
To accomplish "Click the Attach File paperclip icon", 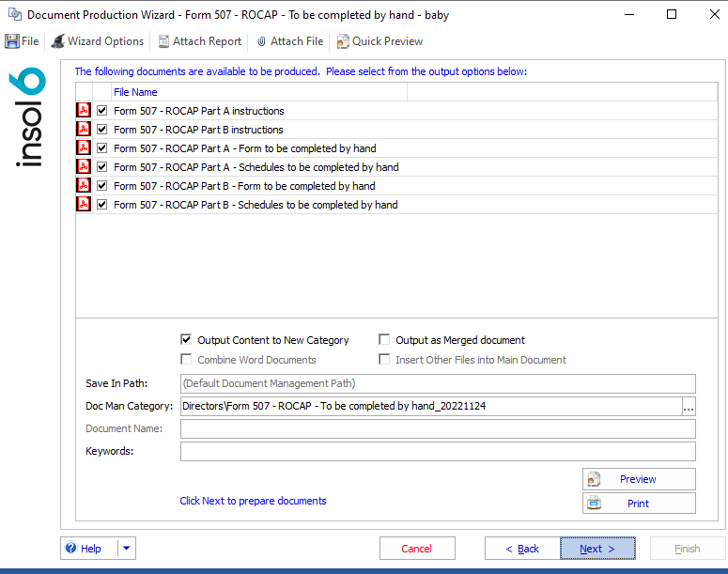I will point(262,41).
